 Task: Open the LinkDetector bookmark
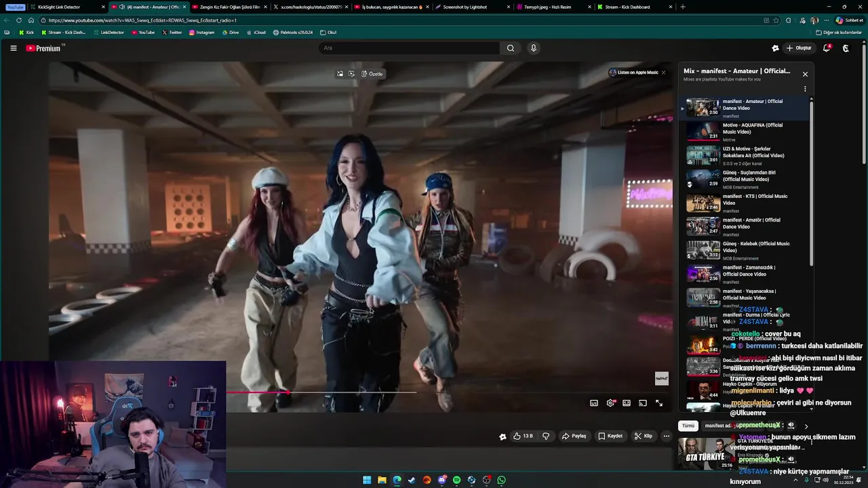(108, 33)
